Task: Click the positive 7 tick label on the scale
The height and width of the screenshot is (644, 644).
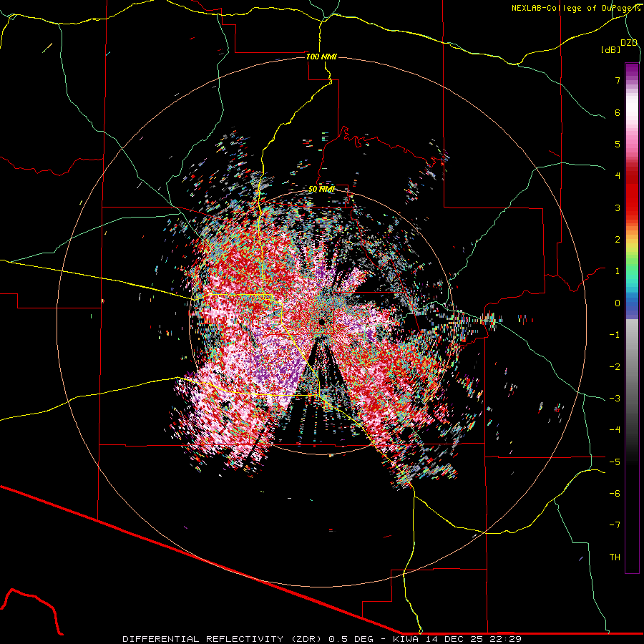Action: click(618, 80)
